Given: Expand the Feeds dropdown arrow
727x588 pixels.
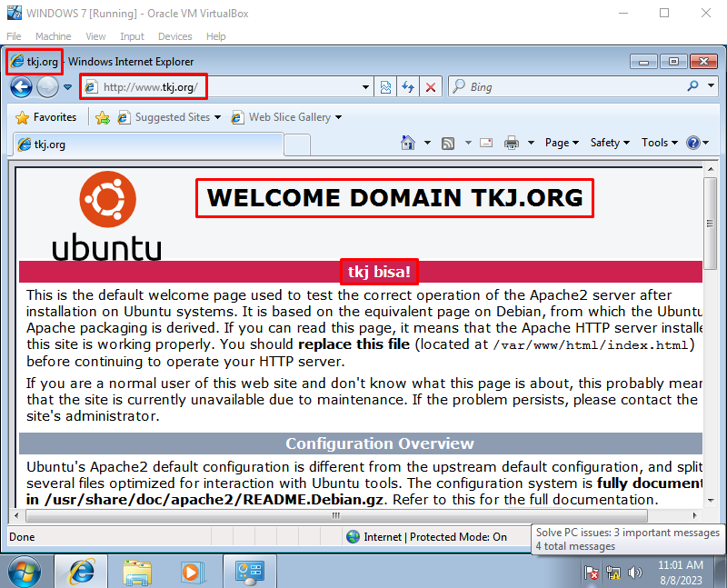Looking at the screenshot, I should (x=468, y=143).
